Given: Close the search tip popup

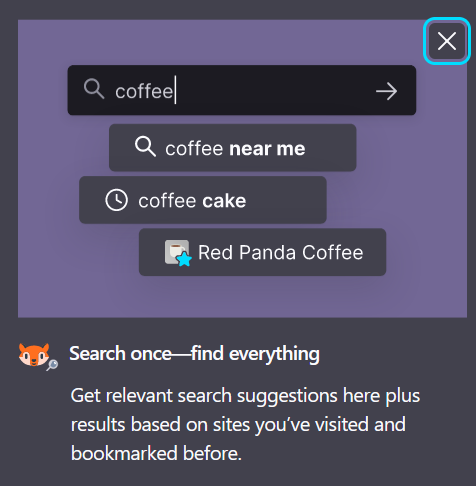Looking at the screenshot, I should click(x=447, y=41).
